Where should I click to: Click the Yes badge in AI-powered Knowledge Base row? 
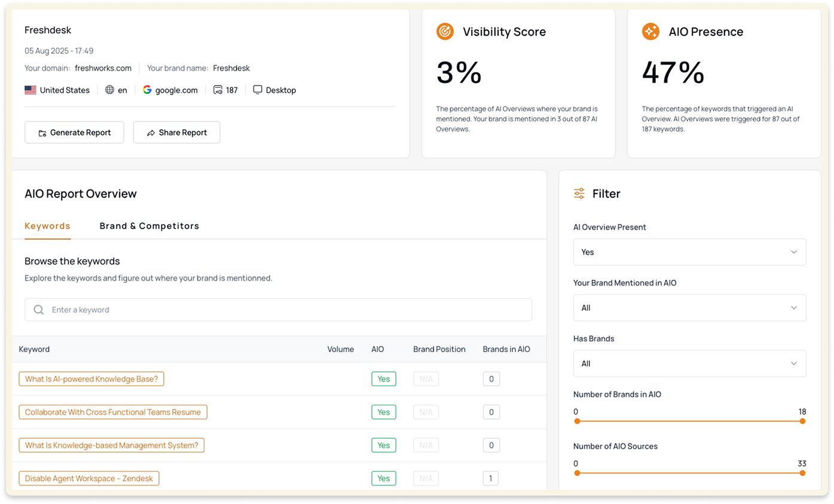pos(383,379)
